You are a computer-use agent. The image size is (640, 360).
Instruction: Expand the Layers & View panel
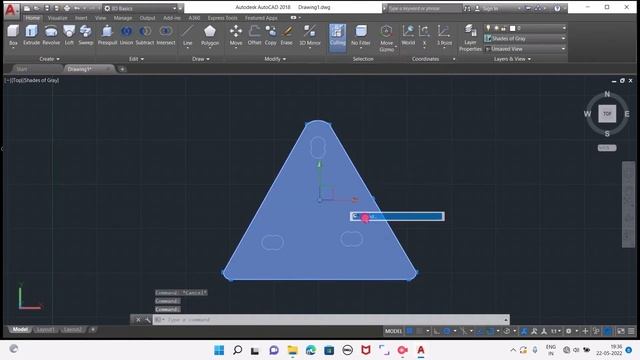(x=512, y=59)
